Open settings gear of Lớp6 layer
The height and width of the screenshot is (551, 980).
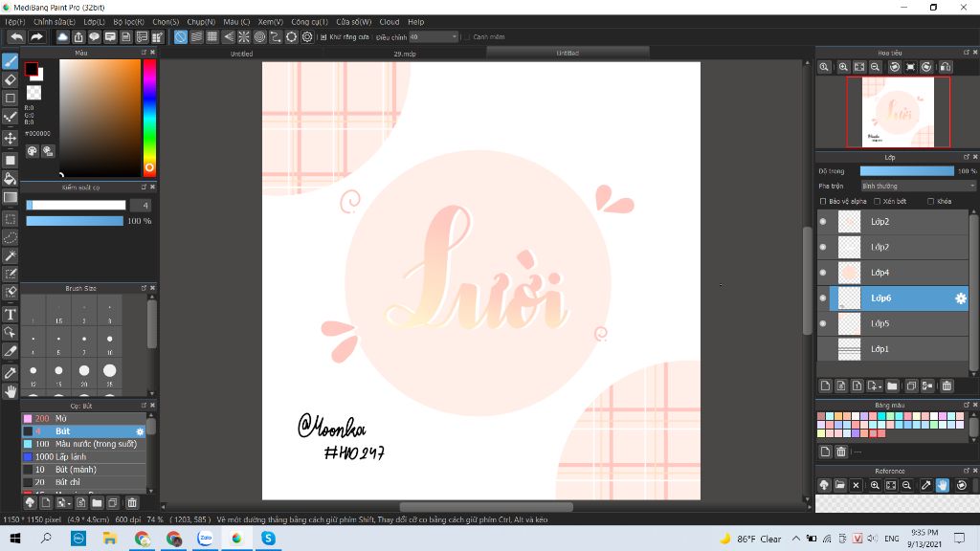961,298
